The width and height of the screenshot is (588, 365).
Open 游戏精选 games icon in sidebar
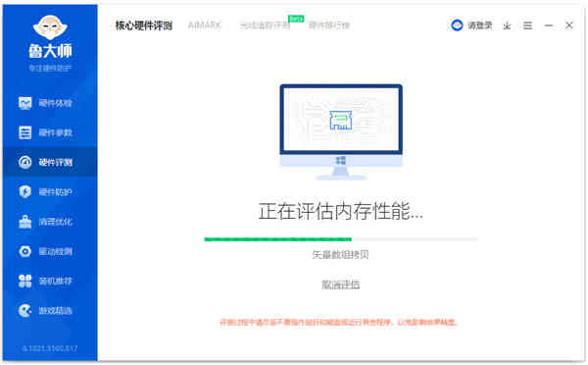[x=25, y=311]
